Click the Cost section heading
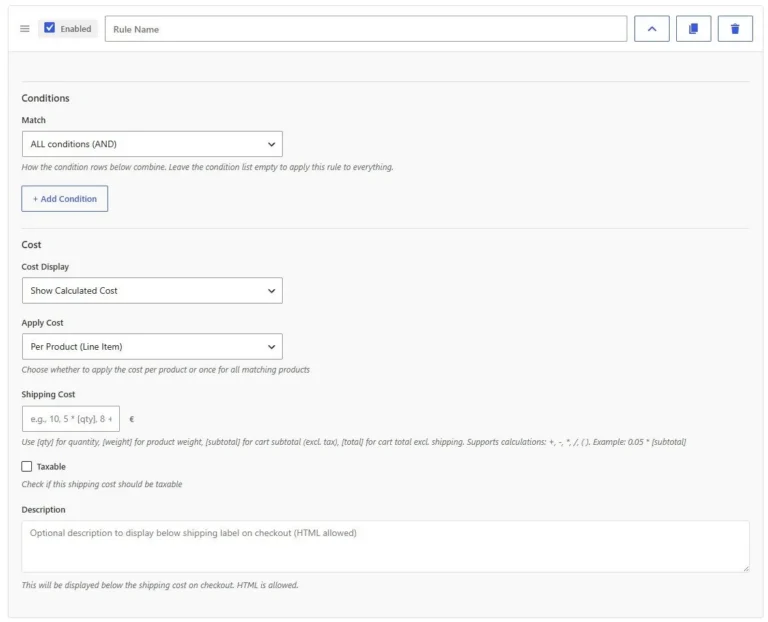This screenshot has height=622, width=768. (31, 244)
